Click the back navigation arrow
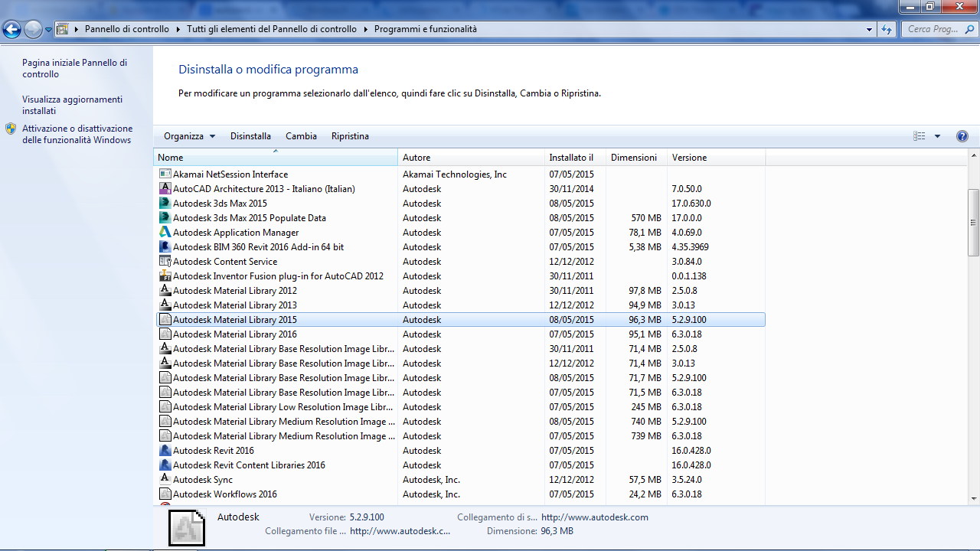Viewport: 980px width, 551px height. pos(13,29)
